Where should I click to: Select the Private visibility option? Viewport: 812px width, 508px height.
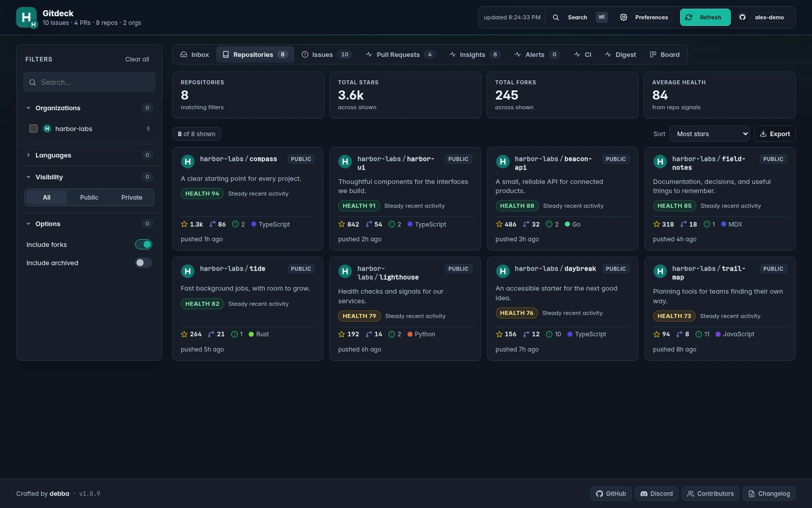tap(132, 198)
